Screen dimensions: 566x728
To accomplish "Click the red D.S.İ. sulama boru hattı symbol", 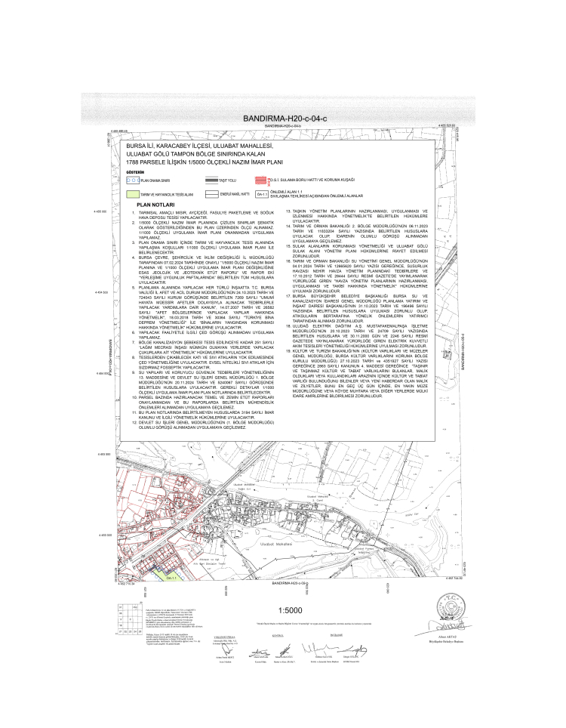I will pos(261,181).
